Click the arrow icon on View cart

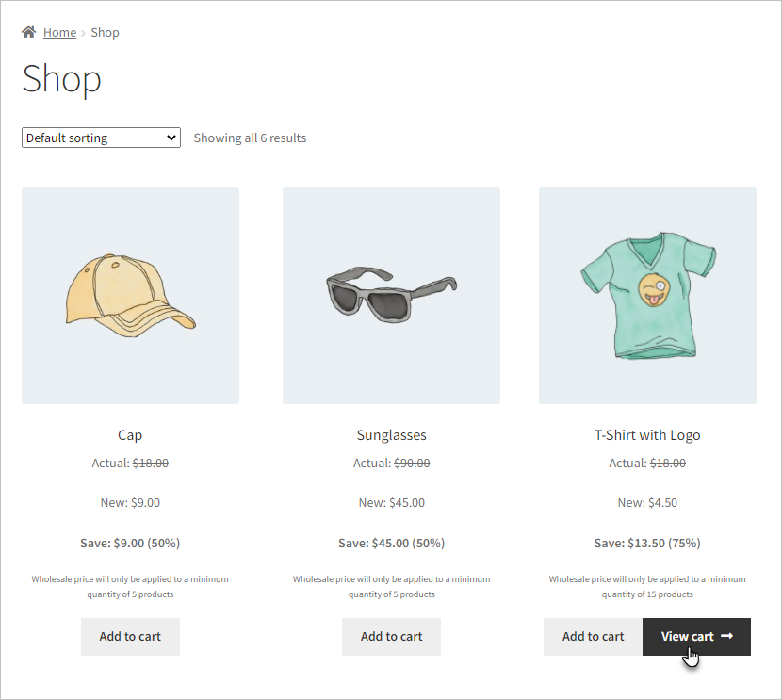(726, 637)
